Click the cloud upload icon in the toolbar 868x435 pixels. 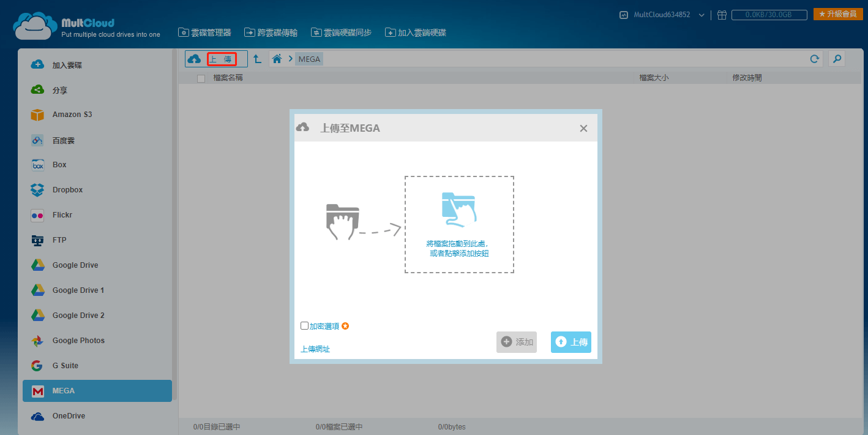[x=194, y=59]
